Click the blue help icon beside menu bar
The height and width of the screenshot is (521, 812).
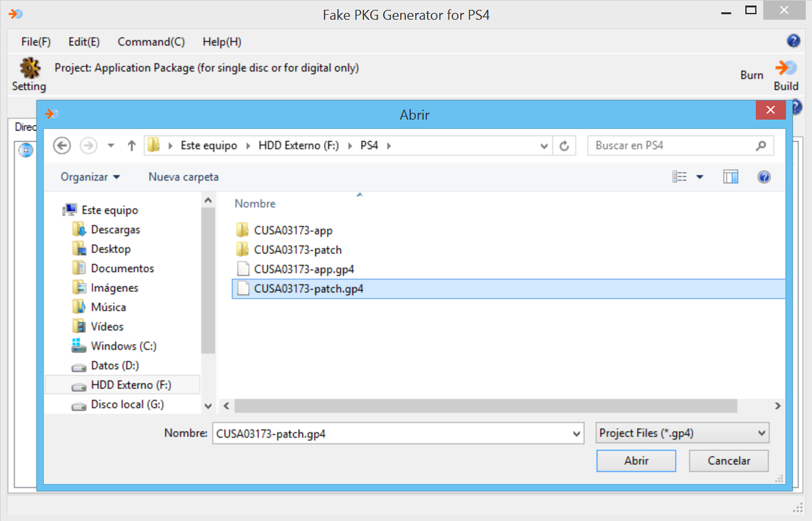[x=793, y=41]
